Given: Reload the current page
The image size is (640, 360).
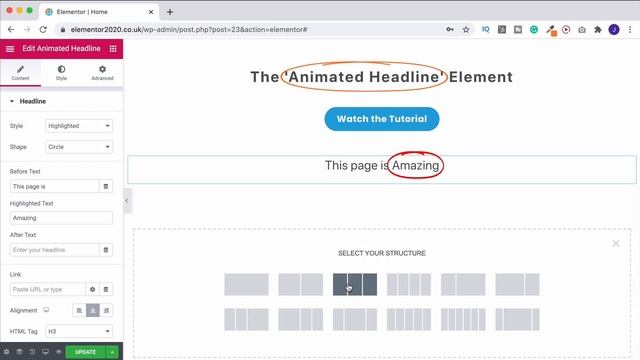Looking at the screenshot, I should point(43,29).
